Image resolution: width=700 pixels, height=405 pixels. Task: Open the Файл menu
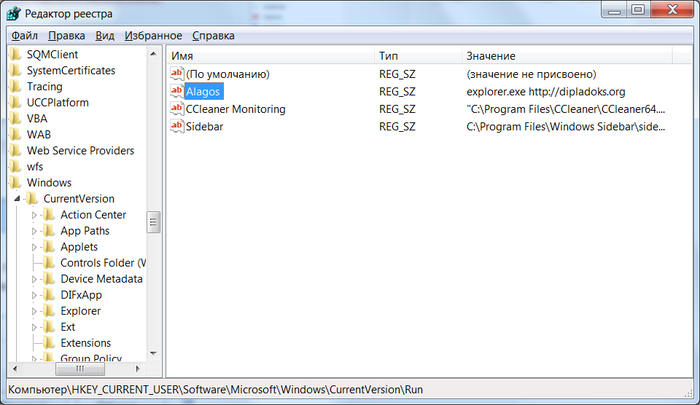click(24, 35)
